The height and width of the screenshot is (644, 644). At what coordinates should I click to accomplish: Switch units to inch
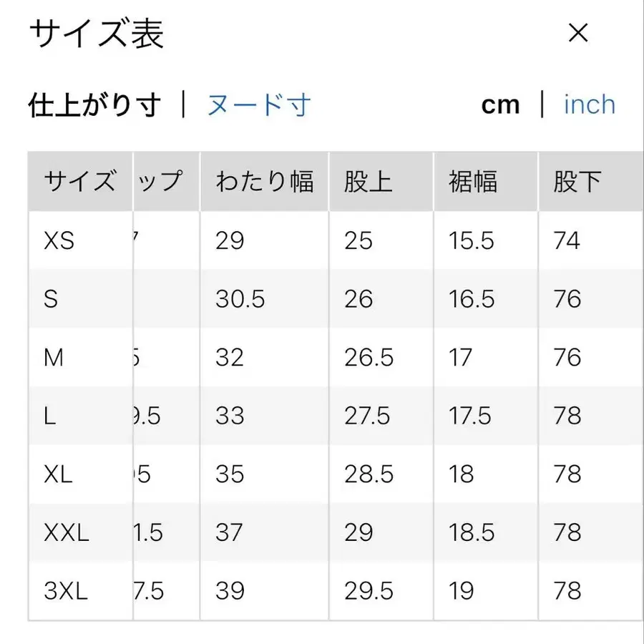[588, 104]
